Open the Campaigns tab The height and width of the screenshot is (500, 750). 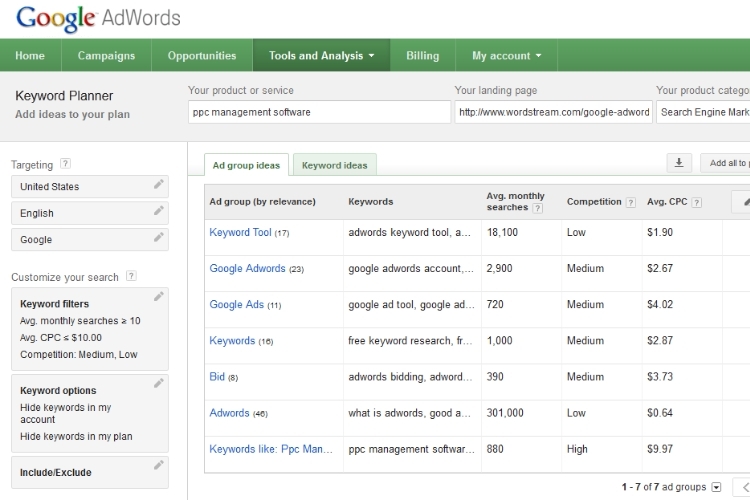(x=106, y=56)
